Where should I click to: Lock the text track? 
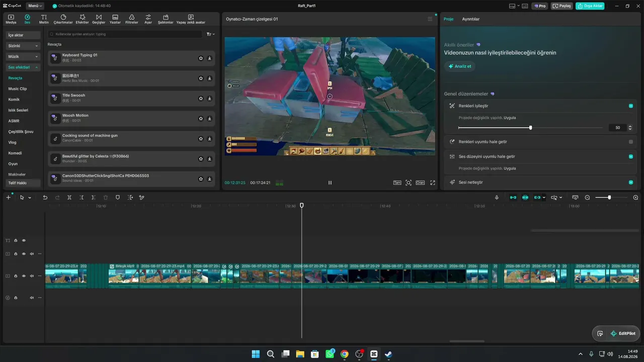[x=16, y=240]
